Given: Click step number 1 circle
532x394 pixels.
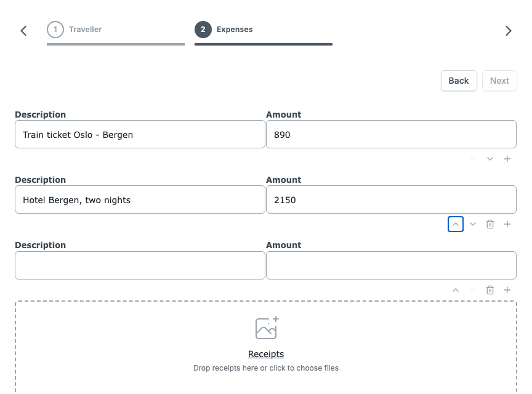Looking at the screenshot, I should [x=55, y=30].
